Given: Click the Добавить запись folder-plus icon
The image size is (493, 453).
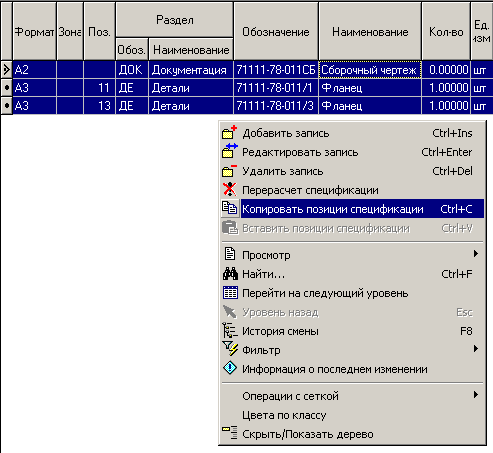Looking at the screenshot, I should pos(229,133).
